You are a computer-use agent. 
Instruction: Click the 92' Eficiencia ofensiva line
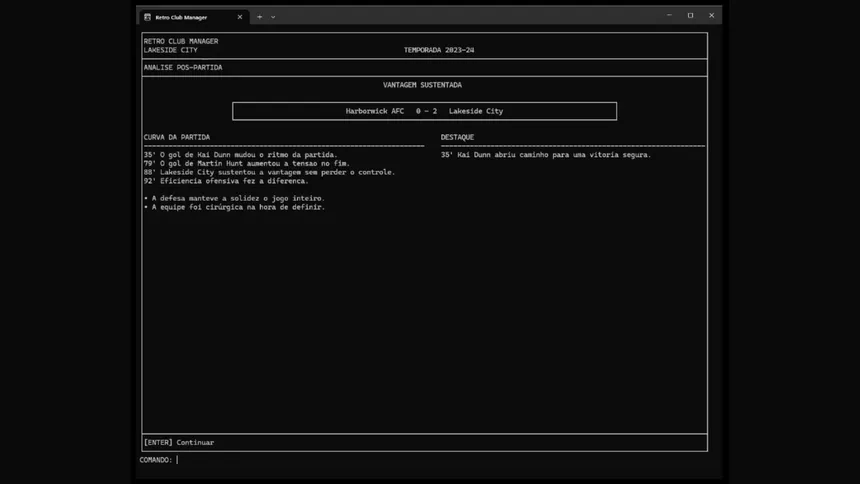tap(226, 181)
